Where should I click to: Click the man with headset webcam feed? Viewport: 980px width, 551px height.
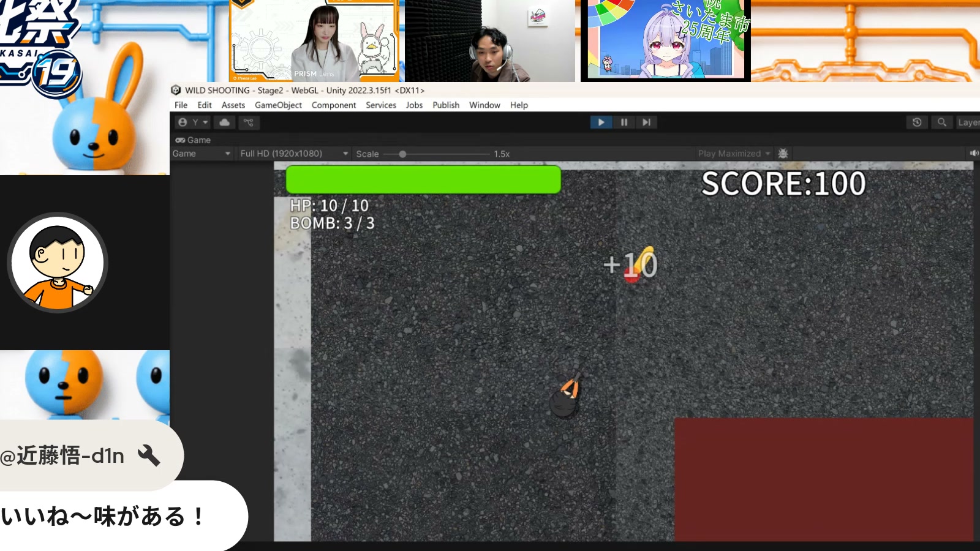point(490,41)
